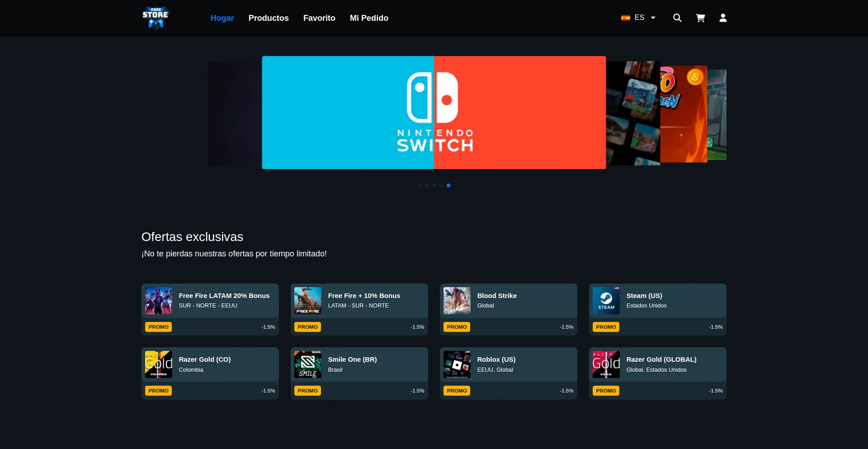Viewport: 868px width, 449px height.
Task: Click PROMO badge on Blood Strike card
Action: pyautogui.click(x=457, y=327)
